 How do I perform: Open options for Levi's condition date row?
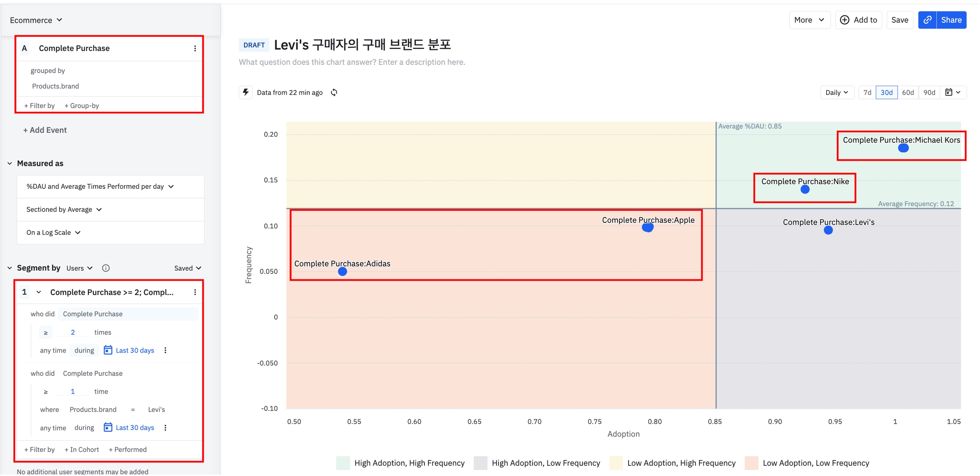(165, 428)
